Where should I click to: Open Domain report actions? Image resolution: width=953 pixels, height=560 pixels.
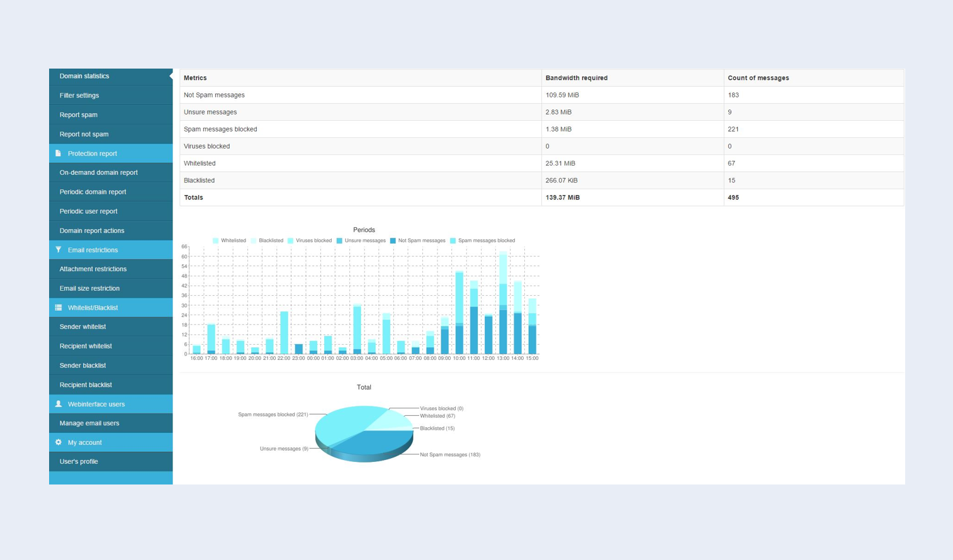pyautogui.click(x=111, y=231)
